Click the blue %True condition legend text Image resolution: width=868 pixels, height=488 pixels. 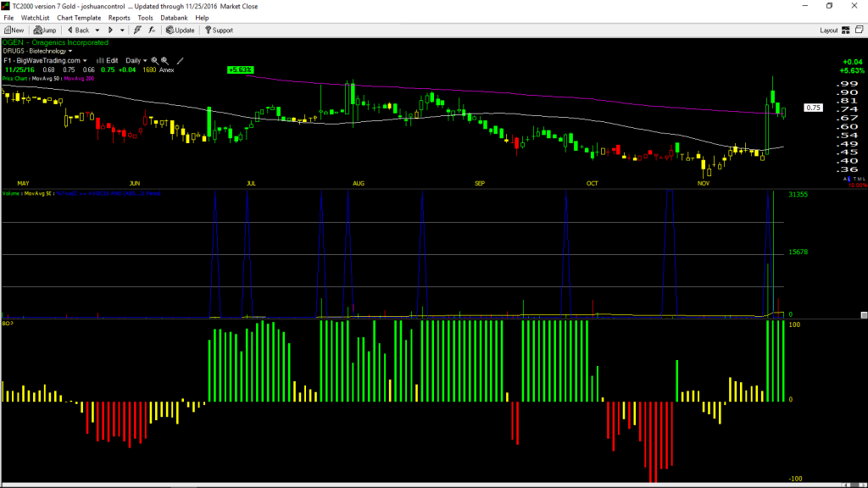pos(108,194)
